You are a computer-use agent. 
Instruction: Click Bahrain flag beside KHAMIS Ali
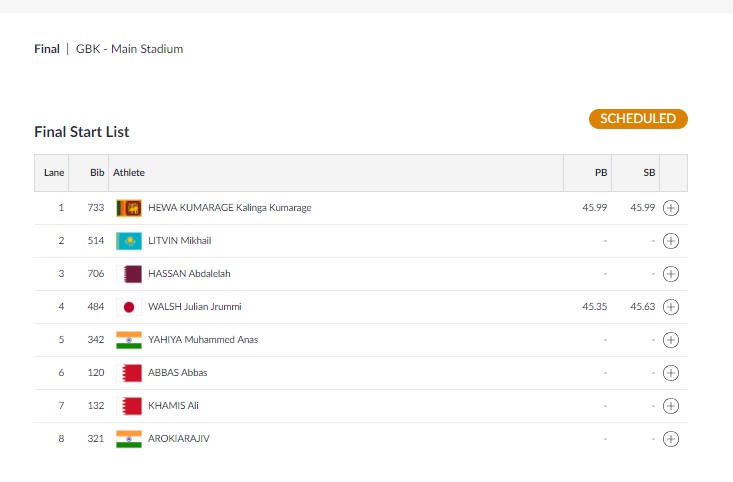tap(129, 406)
